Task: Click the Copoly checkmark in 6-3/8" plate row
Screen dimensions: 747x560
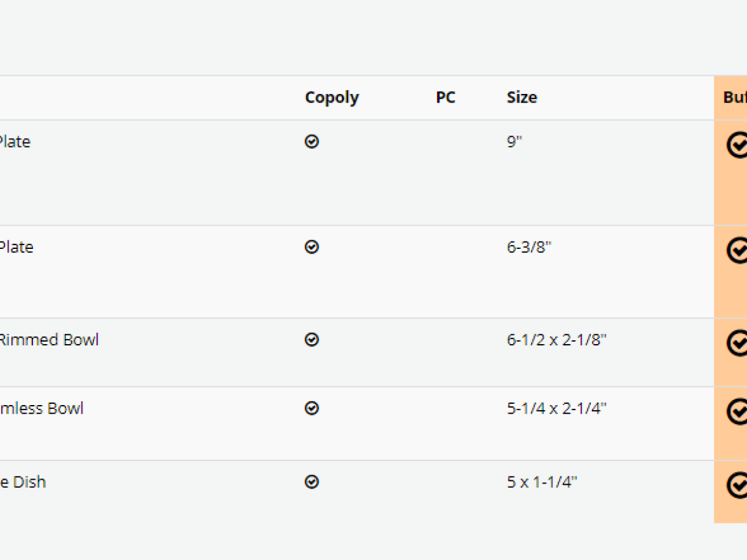Action: tap(312, 247)
